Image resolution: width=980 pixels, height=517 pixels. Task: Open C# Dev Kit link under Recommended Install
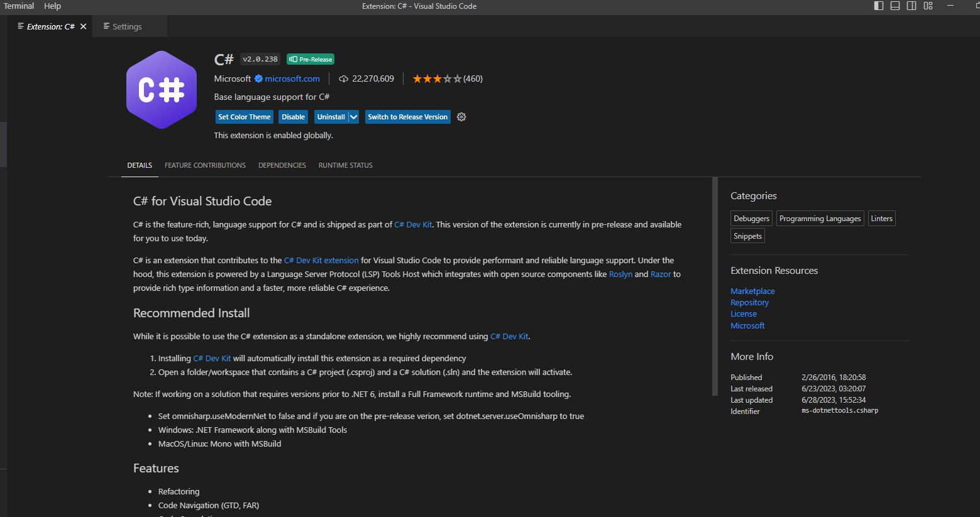(x=509, y=336)
